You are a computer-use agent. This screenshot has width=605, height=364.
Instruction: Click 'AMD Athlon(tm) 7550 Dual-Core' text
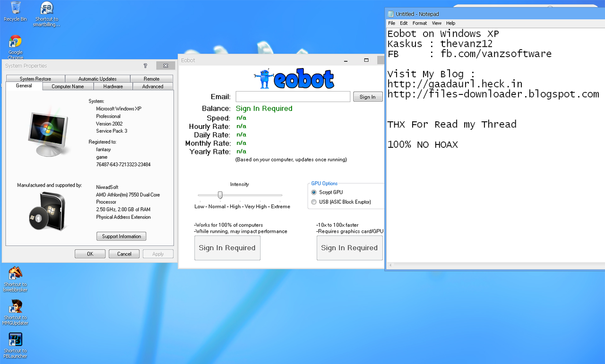coord(128,195)
